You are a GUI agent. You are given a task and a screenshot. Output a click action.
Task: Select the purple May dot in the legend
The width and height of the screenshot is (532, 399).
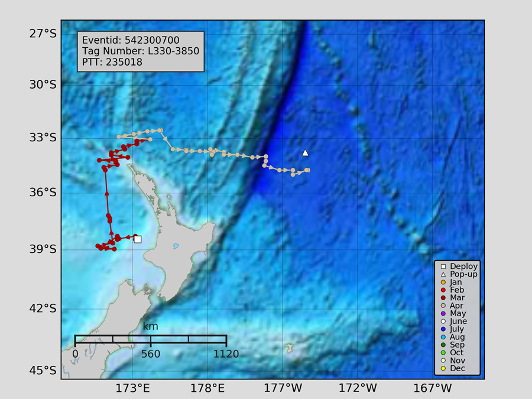[x=443, y=313]
